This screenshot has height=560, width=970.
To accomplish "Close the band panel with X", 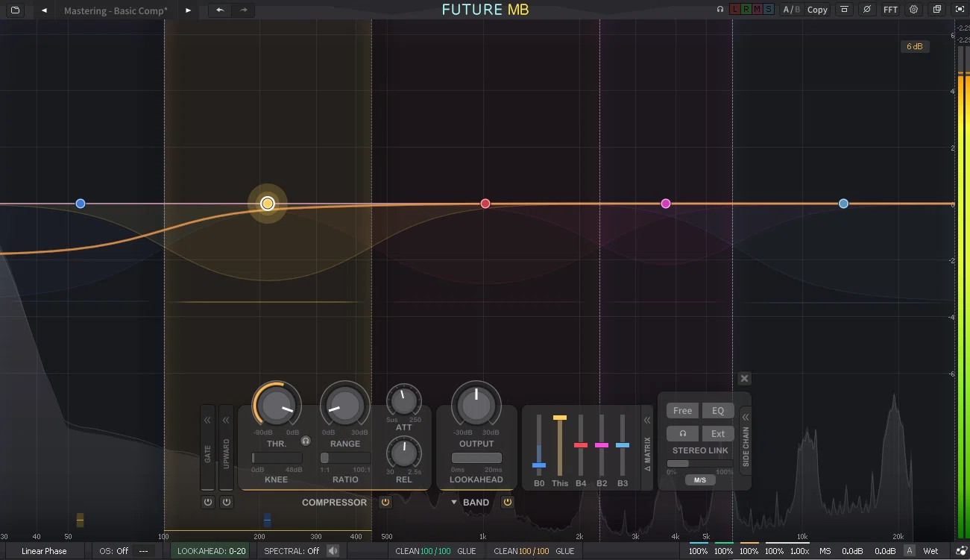I will click(x=744, y=379).
